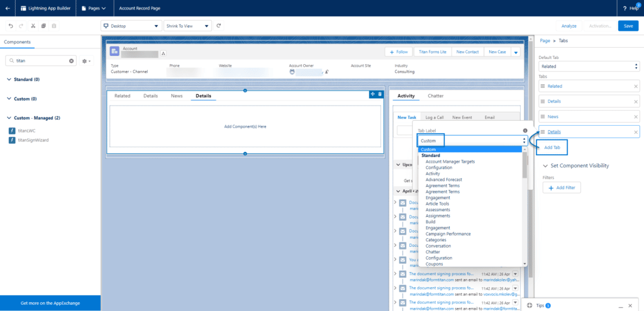Click the back arrow in the header
This screenshot has width=644, height=311.
pos(9,8)
